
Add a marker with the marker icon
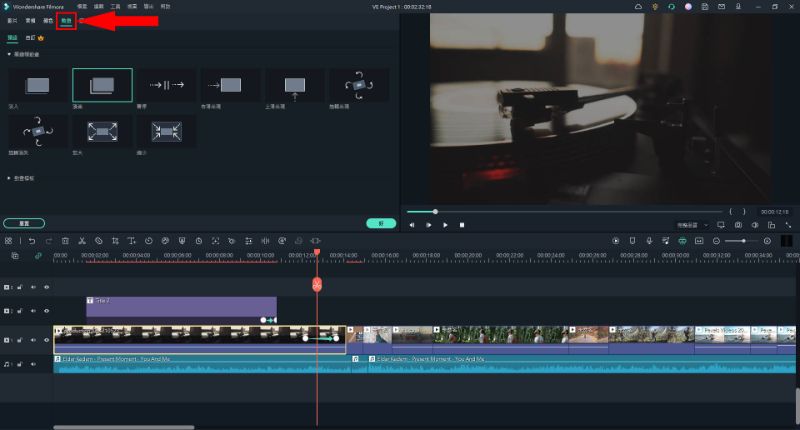(632, 241)
